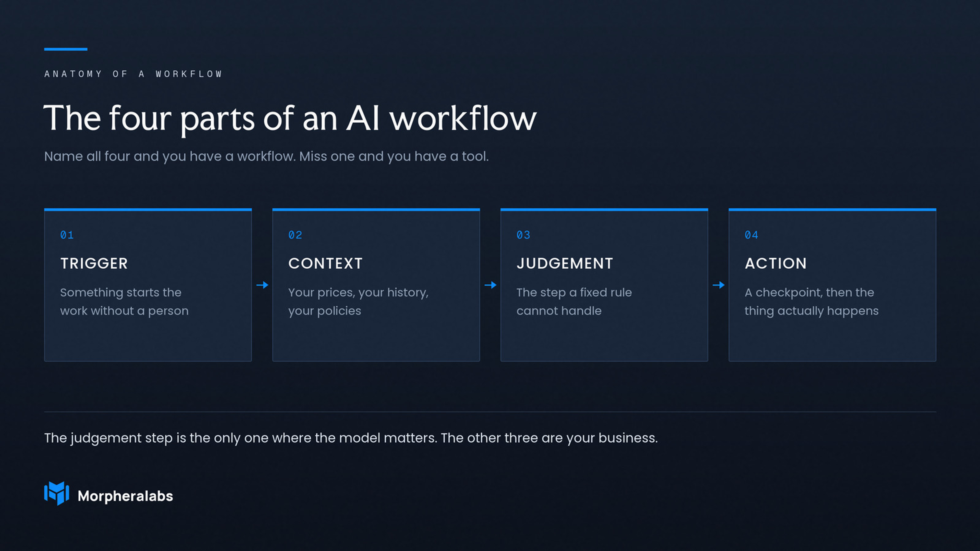Click text 'The step a fixed rule cannot handle'

[574, 302]
